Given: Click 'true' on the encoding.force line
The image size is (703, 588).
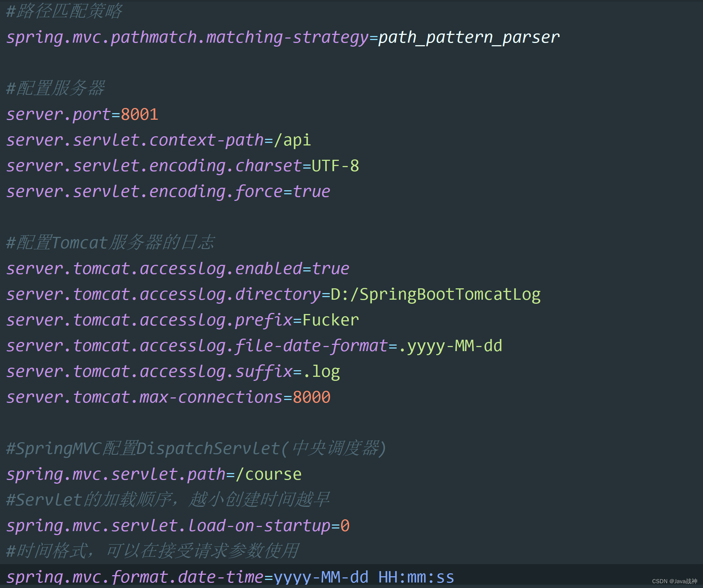Looking at the screenshot, I should click(x=312, y=192).
